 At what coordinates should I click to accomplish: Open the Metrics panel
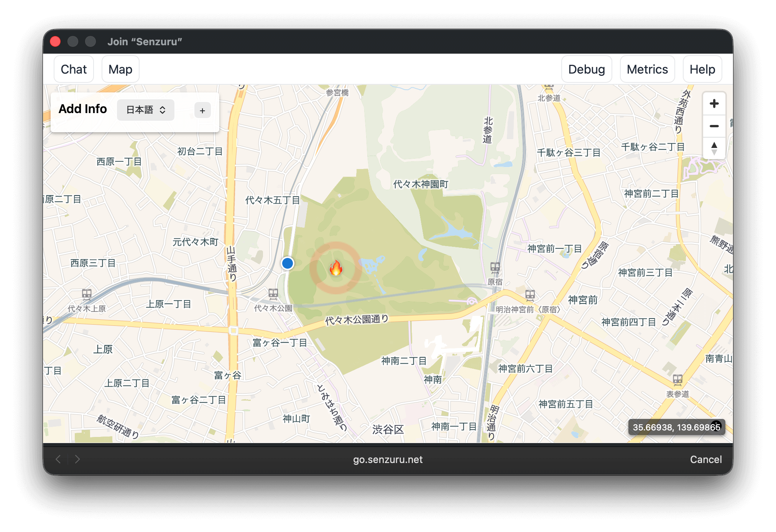coord(647,69)
